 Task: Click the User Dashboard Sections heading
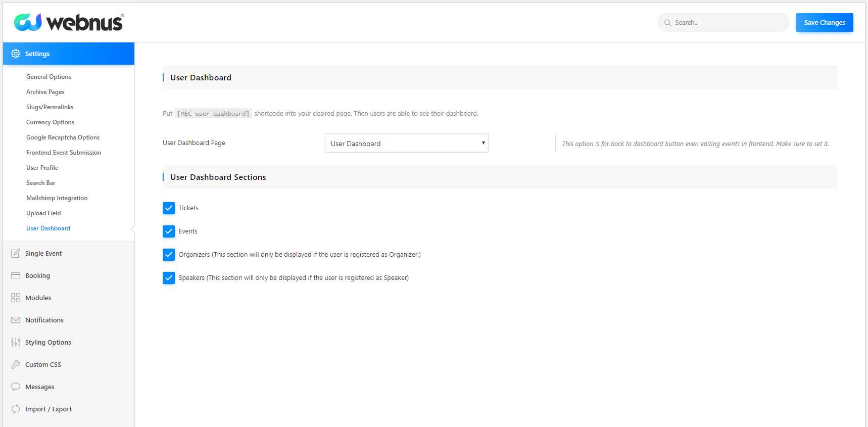point(218,177)
